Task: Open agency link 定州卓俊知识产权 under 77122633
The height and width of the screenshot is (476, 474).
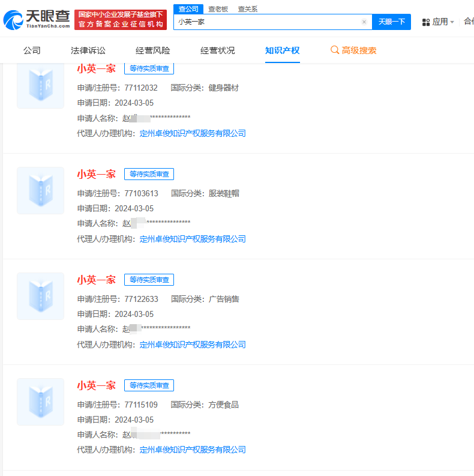Action: click(193, 345)
